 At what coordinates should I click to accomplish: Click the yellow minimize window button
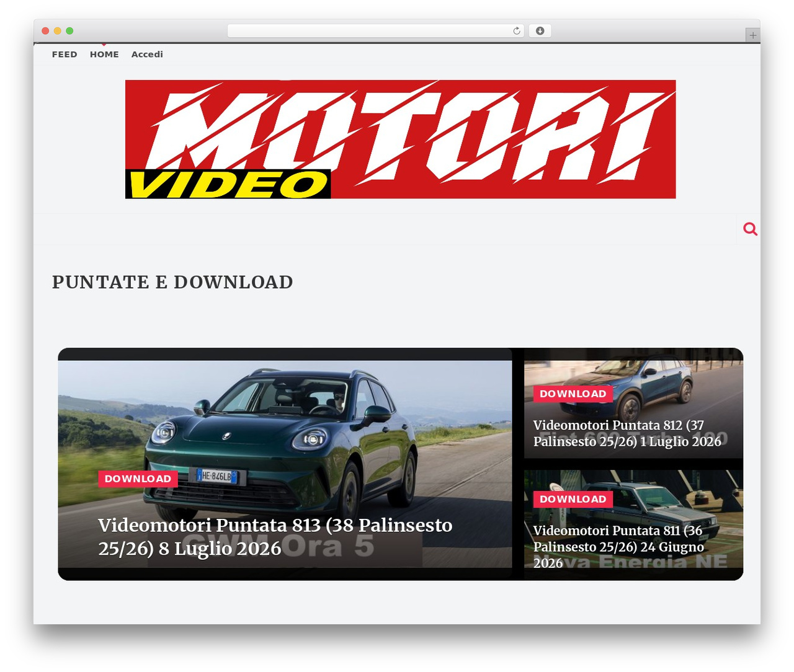coord(57,31)
